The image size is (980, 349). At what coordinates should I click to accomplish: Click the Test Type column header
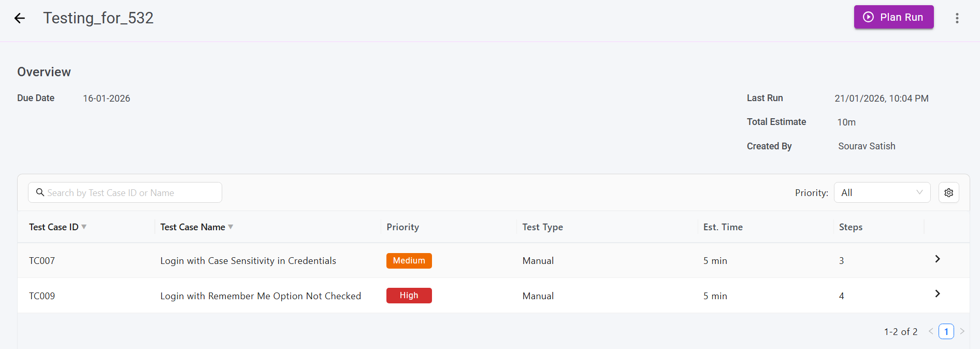(542, 227)
